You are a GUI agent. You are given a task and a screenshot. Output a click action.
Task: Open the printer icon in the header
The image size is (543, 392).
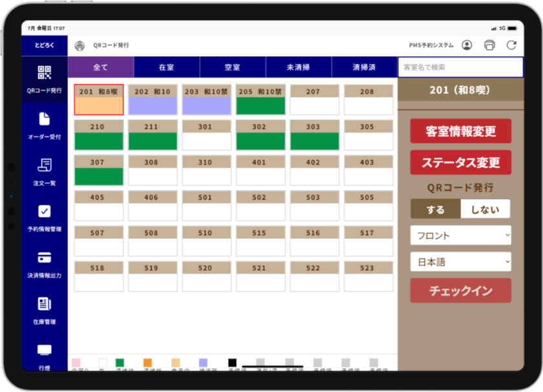point(489,46)
